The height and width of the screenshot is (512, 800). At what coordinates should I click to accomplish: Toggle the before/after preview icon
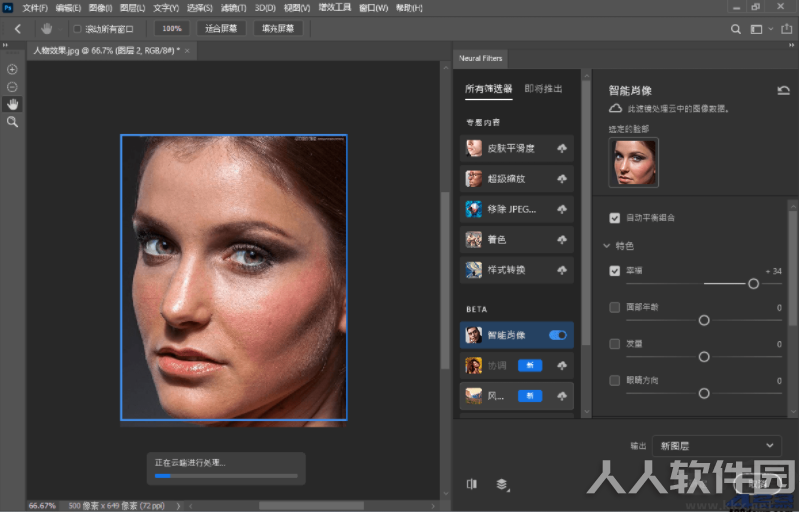point(472,484)
